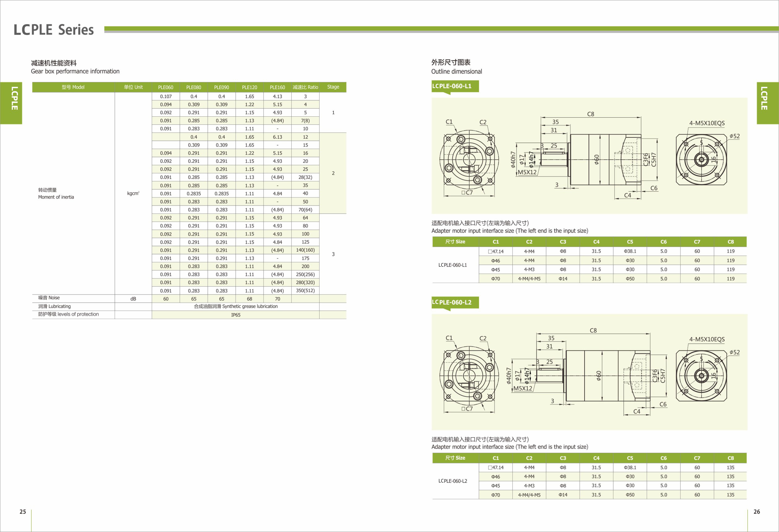The width and height of the screenshot is (779, 532).
Task: Click the PLE160 column header
Action: coord(277,87)
